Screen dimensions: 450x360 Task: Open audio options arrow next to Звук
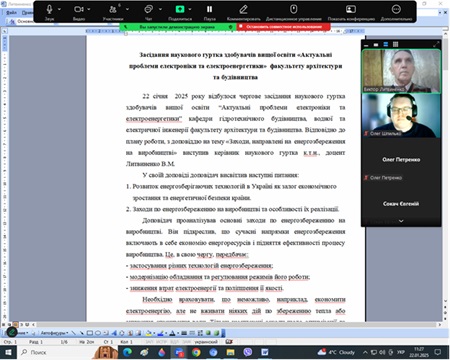(59, 9)
